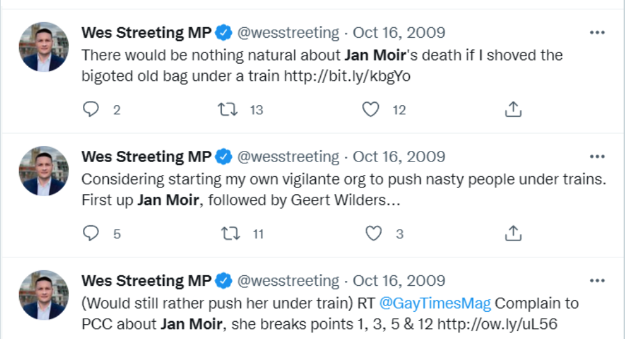Open more options on the GayTimesMag retweet
The width and height of the screenshot is (644, 339).
tap(596, 281)
